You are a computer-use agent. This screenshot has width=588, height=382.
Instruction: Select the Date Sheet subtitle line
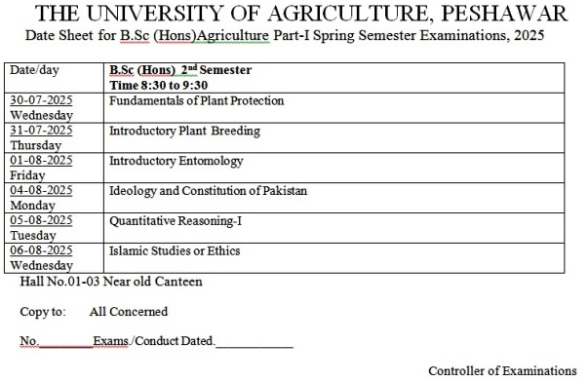tap(285, 36)
